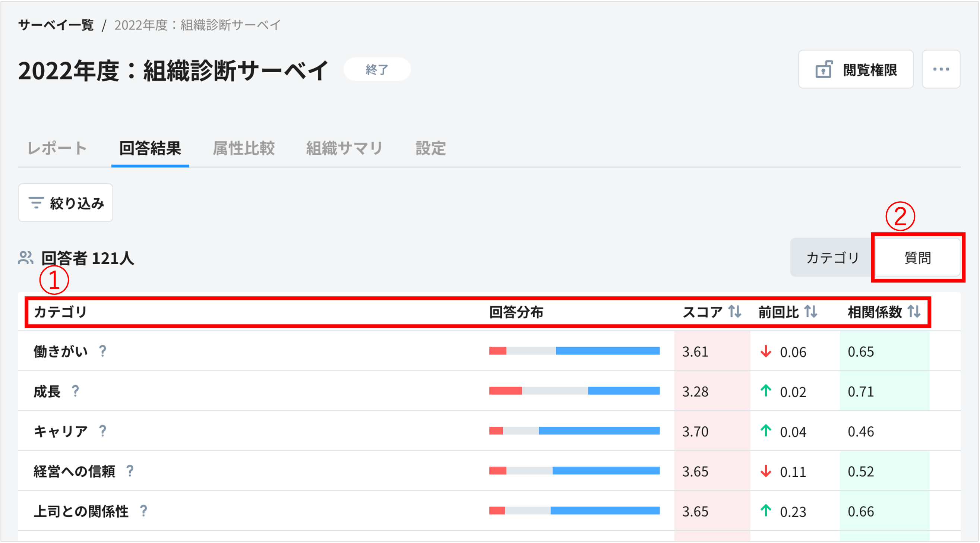Sort table by スコア column arrows

point(734,312)
